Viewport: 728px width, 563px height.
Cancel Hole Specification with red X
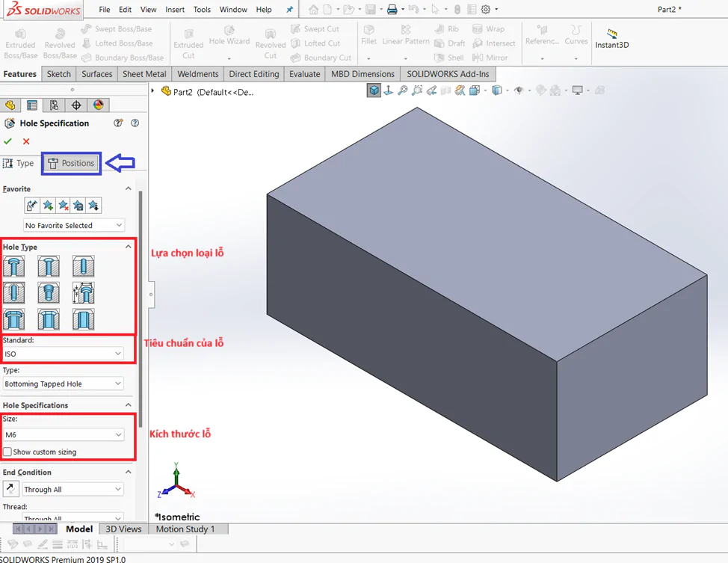coord(26,141)
